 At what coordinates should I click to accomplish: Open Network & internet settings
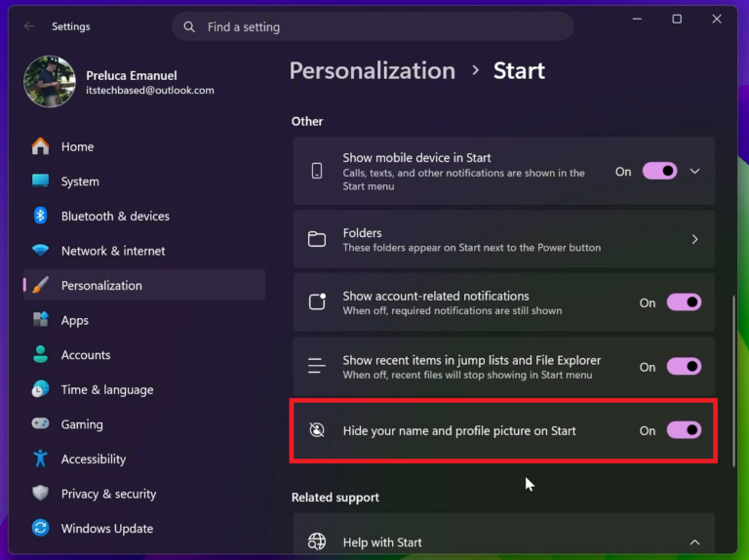144,251
